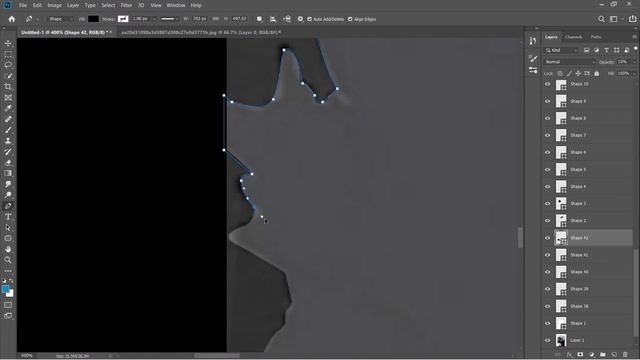This screenshot has width=640, height=360.
Task: Select the Zoom tool
Action: click(x=8, y=260)
